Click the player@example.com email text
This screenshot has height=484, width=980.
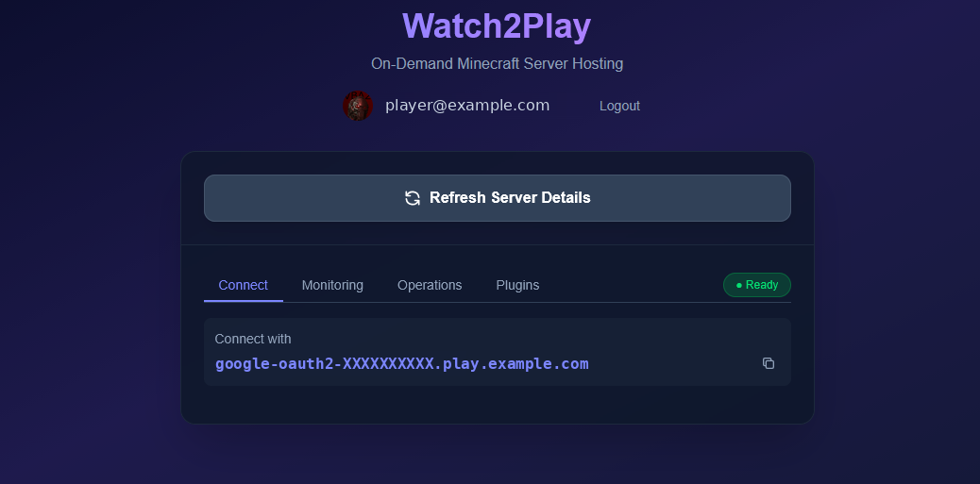tap(467, 106)
